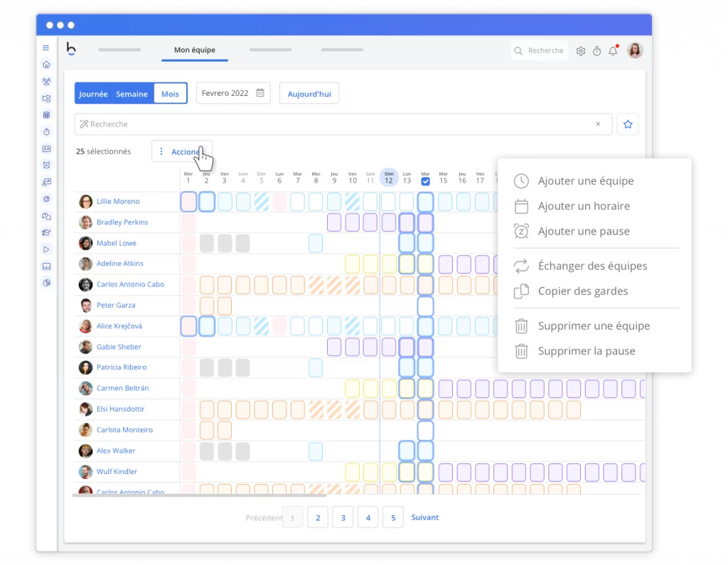This screenshot has width=728, height=565.
Task: Go to Home via sidebar house icon
Action: coord(46,65)
